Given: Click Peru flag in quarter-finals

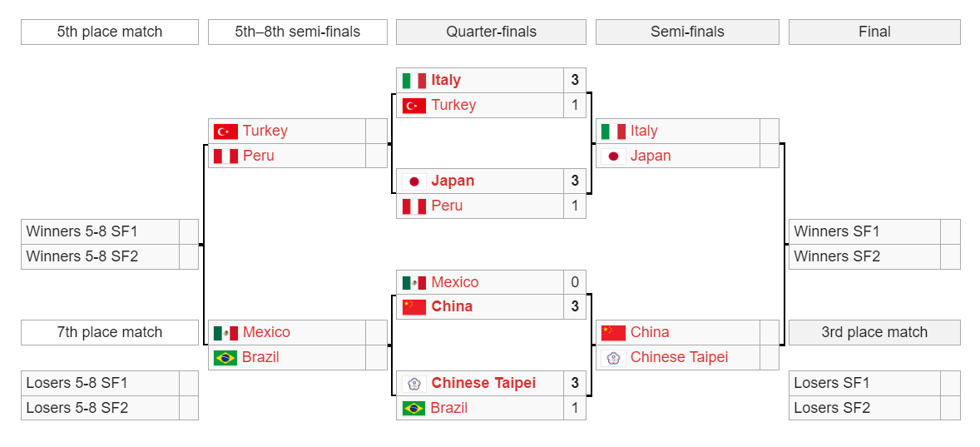Looking at the screenshot, I should 413,206.
